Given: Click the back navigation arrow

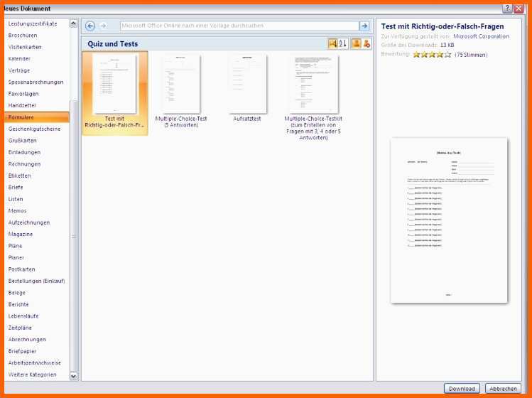Looking at the screenshot, I should tap(90, 26).
